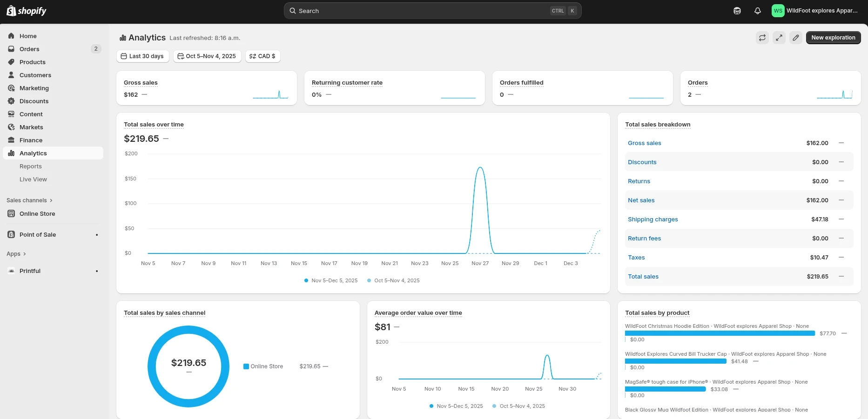Go to Orders in the sidebar
The width and height of the screenshot is (868, 419).
pos(29,49)
